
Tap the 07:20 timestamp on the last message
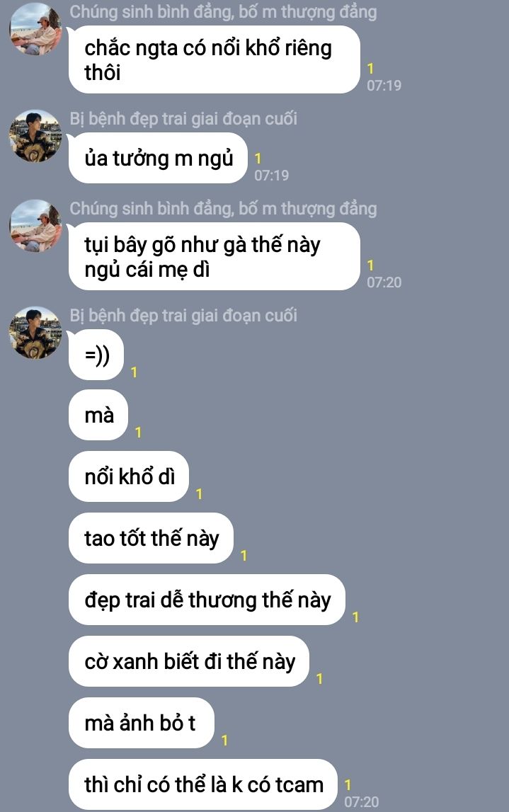pos(362,801)
